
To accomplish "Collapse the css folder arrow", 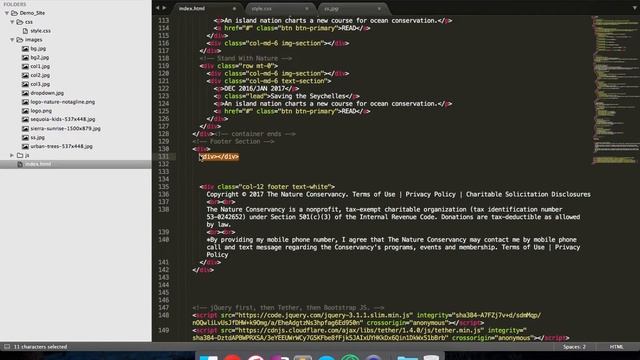I will point(12,22).
